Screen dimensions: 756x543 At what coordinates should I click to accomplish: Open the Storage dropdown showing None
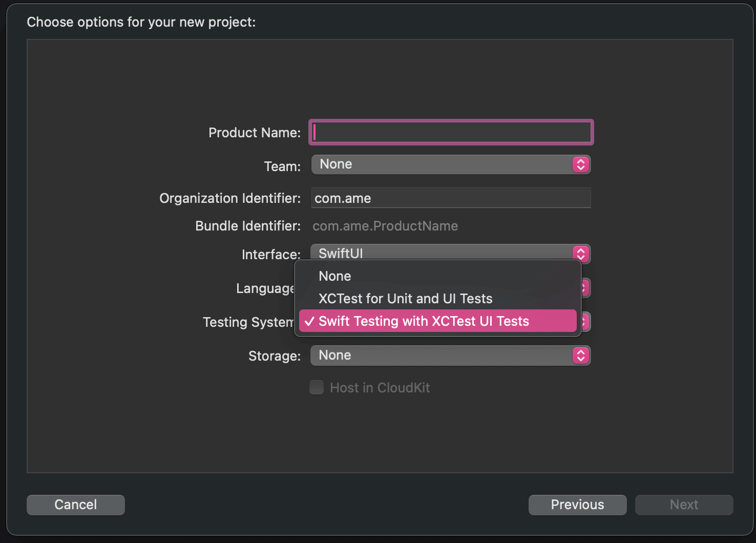click(x=451, y=356)
